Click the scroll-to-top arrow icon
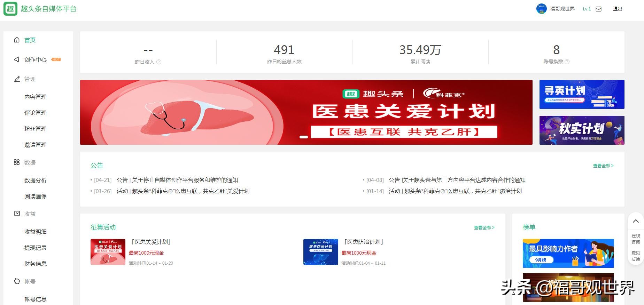The width and height of the screenshot is (644, 305). point(636,221)
